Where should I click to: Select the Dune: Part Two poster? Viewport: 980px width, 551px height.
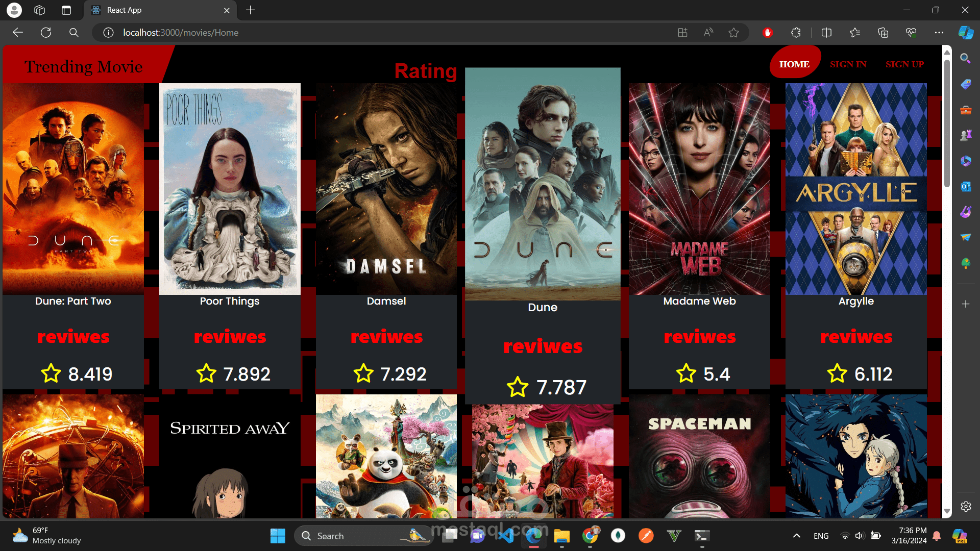click(73, 189)
